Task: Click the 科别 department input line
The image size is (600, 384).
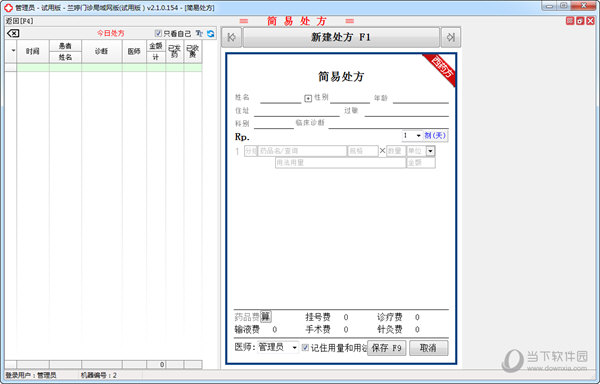Action: point(273,124)
